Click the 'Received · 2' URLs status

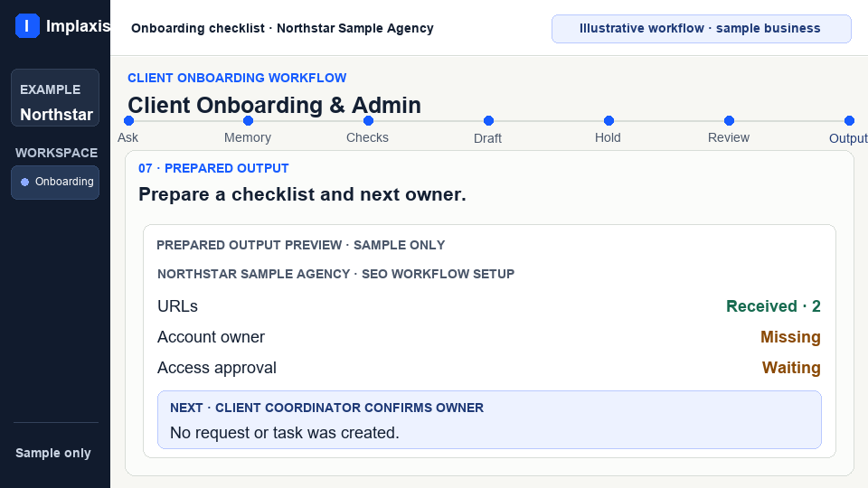[773, 306]
